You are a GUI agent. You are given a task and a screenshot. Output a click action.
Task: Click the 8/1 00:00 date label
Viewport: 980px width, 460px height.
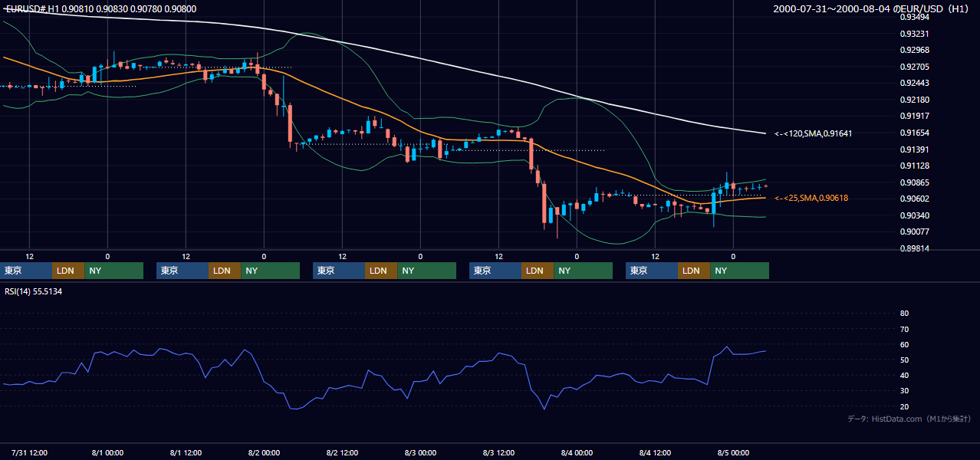[107, 452]
